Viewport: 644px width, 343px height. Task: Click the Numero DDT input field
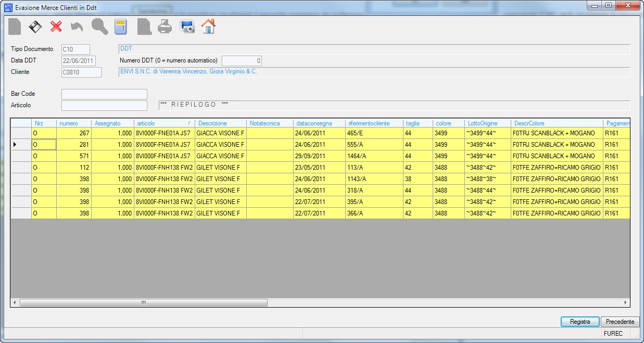pos(242,61)
